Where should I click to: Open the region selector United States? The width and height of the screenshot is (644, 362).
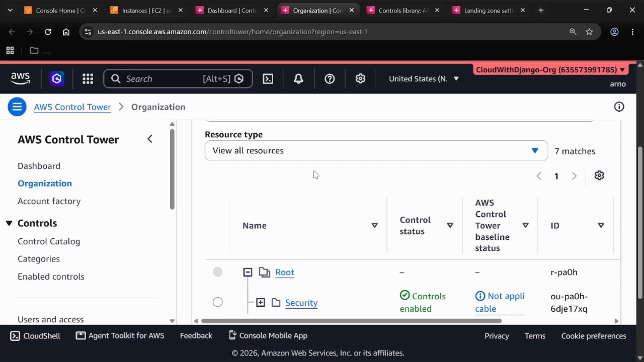424,79
